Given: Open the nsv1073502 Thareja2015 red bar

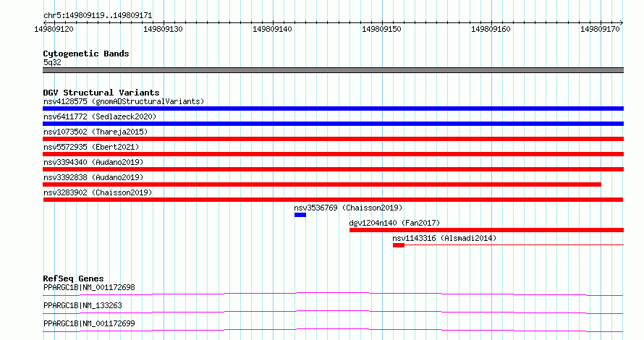Looking at the screenshot, I should point(333,139).
